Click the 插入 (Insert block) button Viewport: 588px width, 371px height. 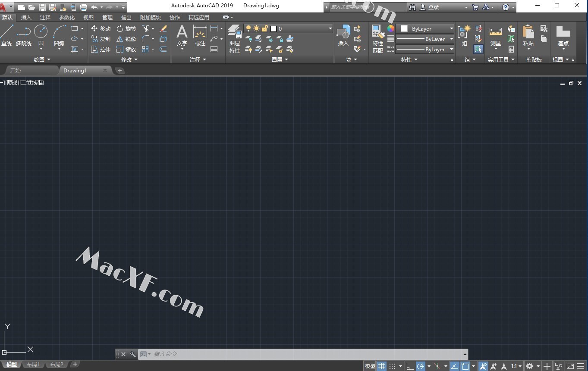click(343, 35)
